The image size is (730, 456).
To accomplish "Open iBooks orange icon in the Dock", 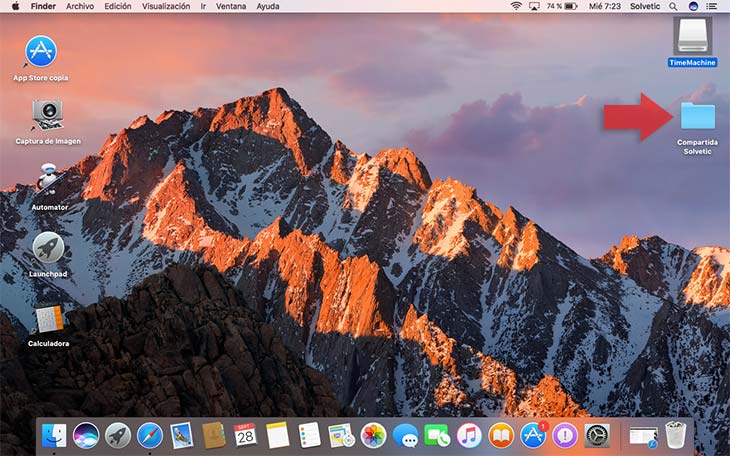I will pyautogui.click(x=501, y=436).
